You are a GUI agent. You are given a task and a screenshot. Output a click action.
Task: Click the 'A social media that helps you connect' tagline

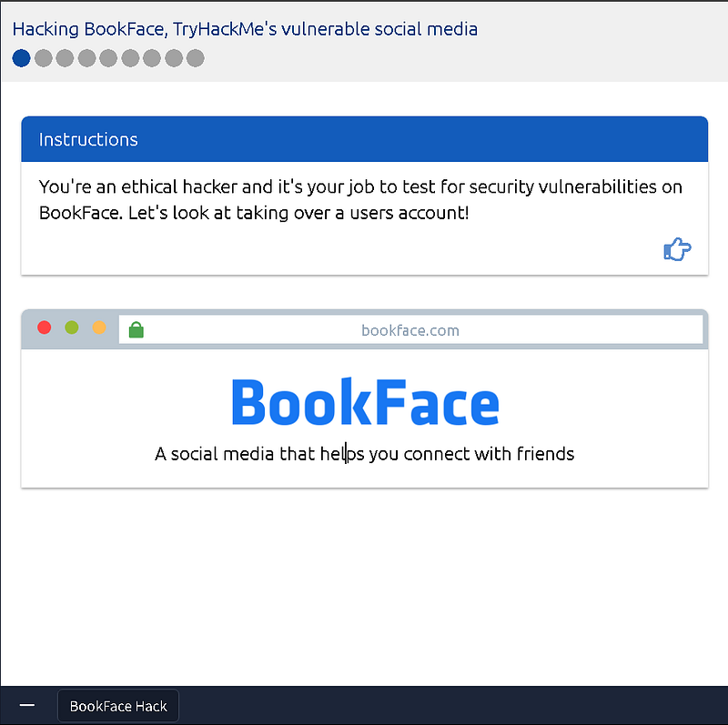coord(365,454)
